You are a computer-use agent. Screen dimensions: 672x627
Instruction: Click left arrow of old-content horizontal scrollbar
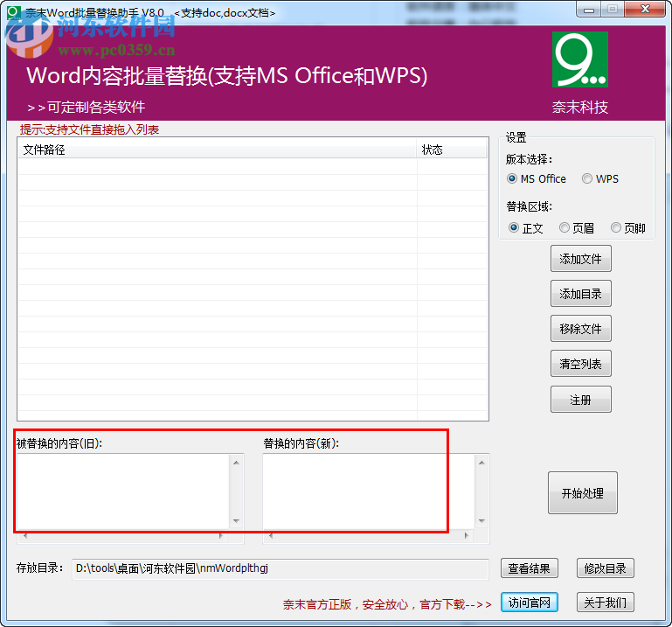[x=25, y=536]
